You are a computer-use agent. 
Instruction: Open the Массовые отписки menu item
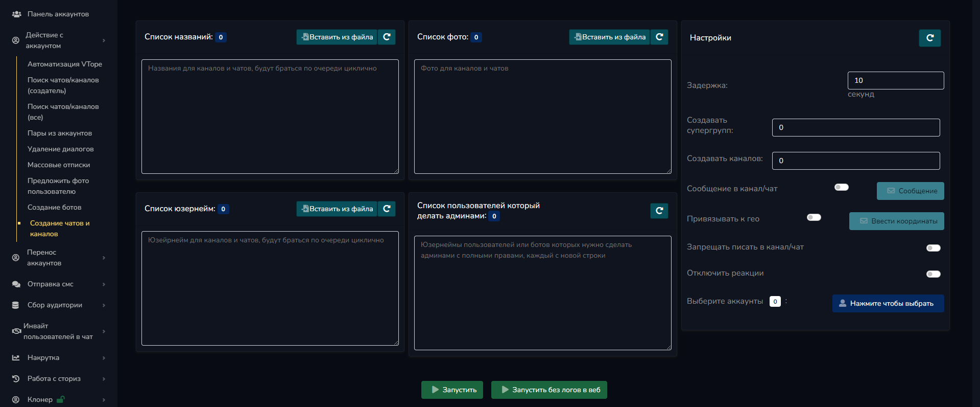[x=59, y=165]
